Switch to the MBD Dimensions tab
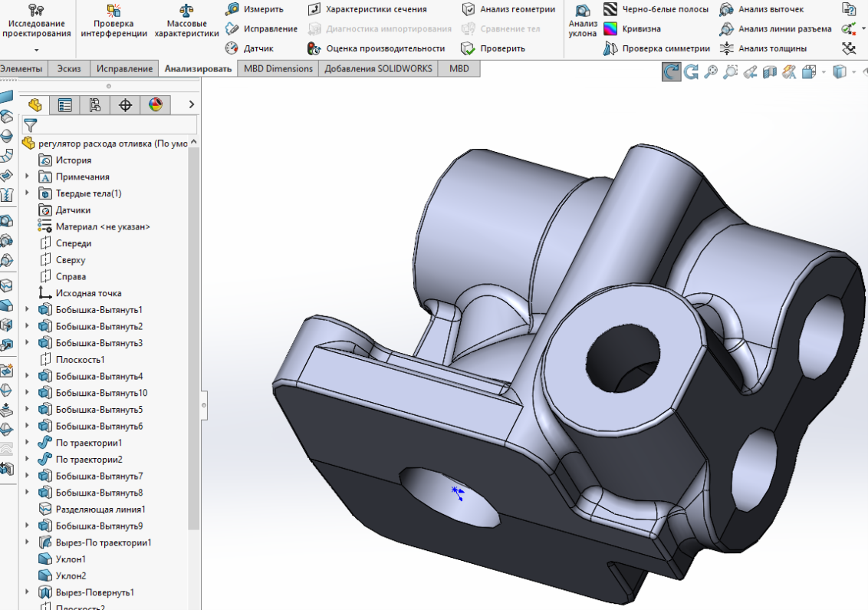This screenshot has width=868, height=610. click(278, 68)
